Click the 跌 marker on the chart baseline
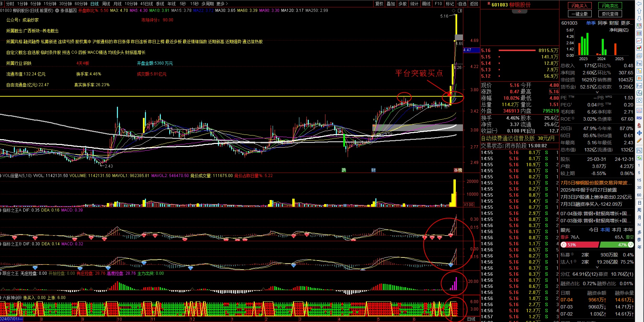The image size is (644, 322). pyautogui.click(x=344, y=170)
